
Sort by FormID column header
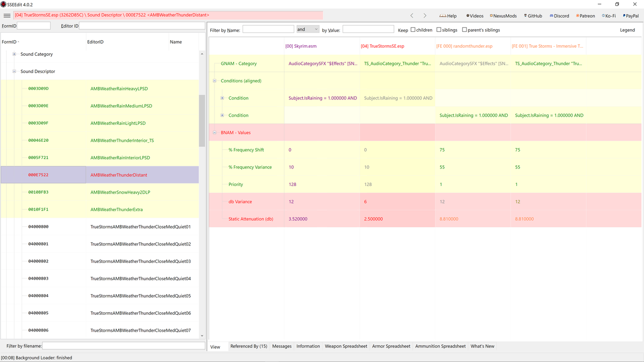[x=43, y=42]
